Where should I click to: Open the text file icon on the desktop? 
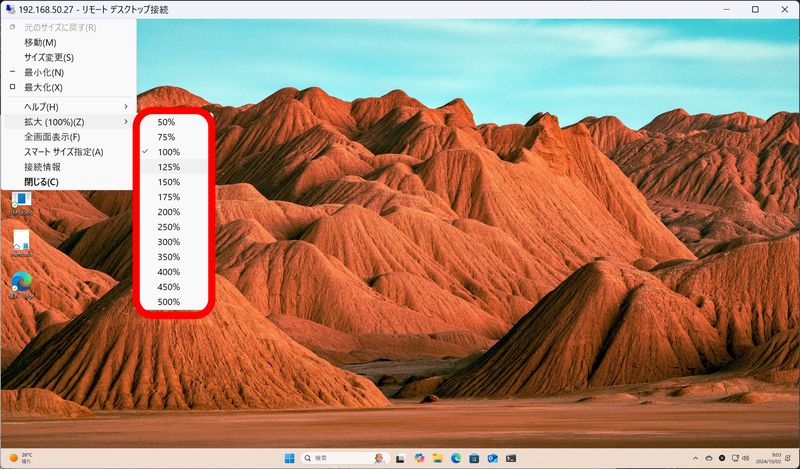coord(21,243)
